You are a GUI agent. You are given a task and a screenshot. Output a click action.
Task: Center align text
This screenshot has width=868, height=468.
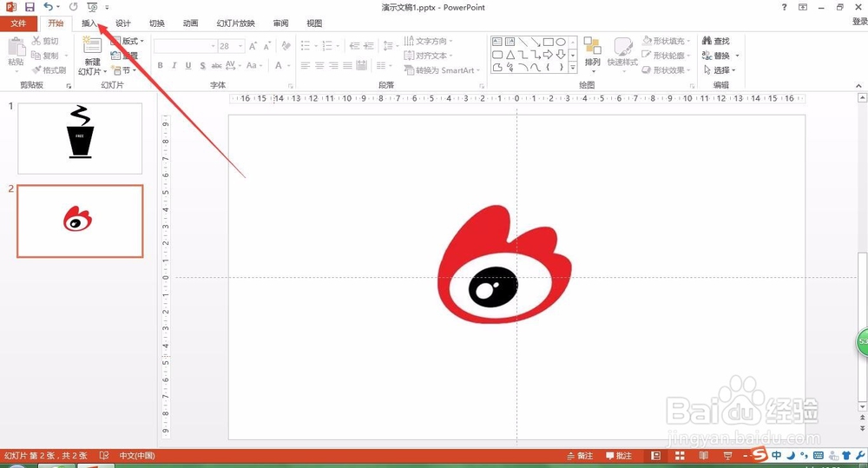click(x=319, y=65)
